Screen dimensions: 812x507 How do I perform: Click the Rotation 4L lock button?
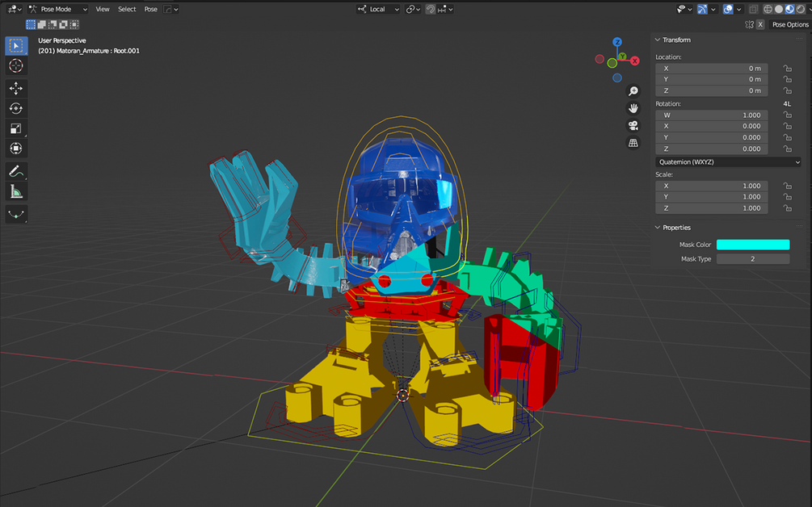coord(787,103)
